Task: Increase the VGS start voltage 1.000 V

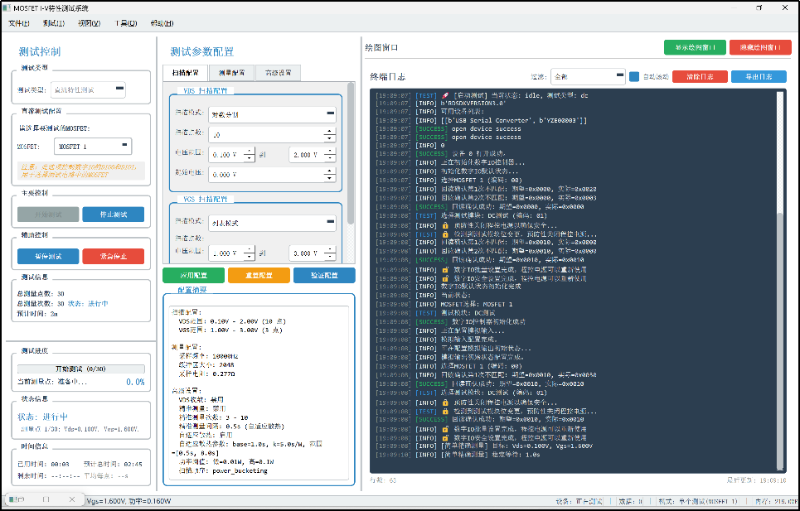Action: click(x=248, y=249)
